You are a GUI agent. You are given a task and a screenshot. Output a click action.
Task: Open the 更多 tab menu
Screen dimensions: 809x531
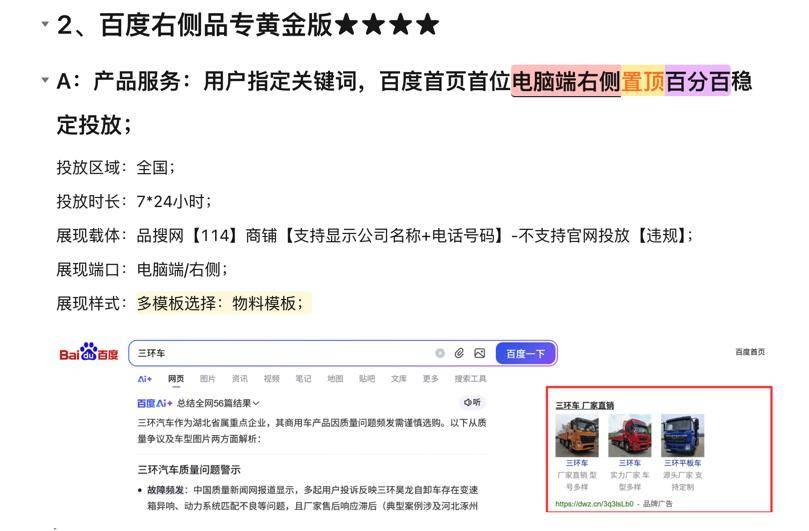(430, 379)
